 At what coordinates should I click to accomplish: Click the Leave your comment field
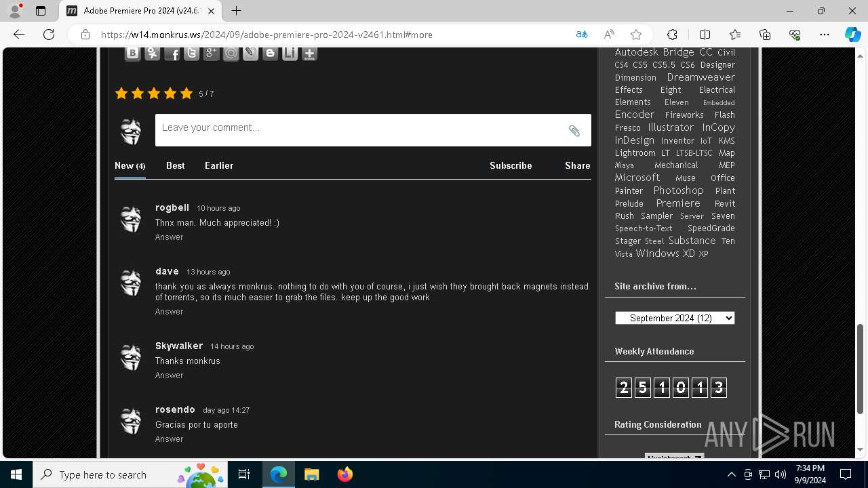tap(373, 130)
